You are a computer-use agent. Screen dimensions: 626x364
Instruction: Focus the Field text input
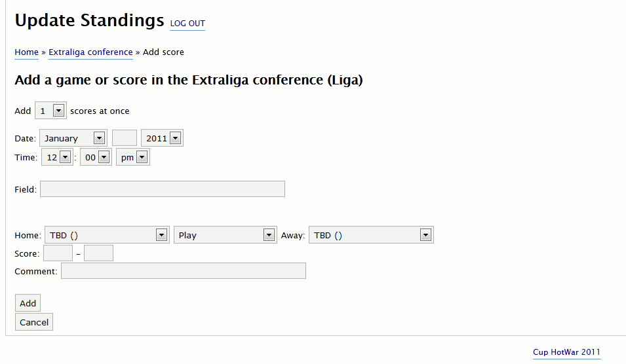click(163, 189)
